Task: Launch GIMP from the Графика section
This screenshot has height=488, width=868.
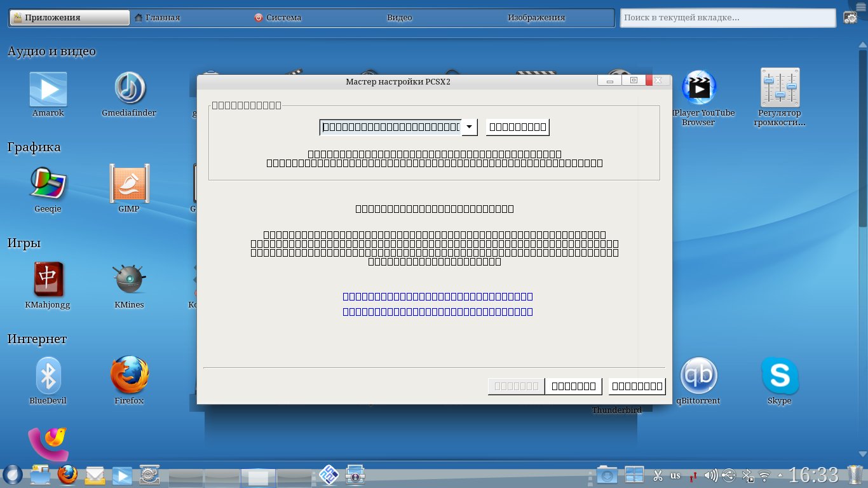Action: point(129,185)
